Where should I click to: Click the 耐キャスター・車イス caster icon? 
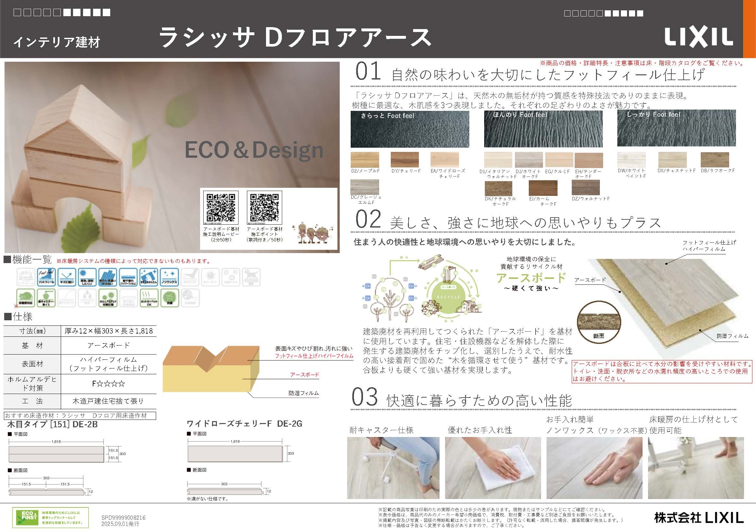click(x=46, y=298)
